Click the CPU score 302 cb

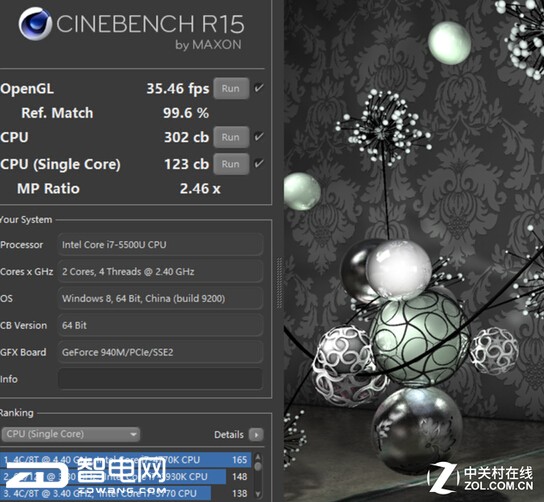point(186,137)
